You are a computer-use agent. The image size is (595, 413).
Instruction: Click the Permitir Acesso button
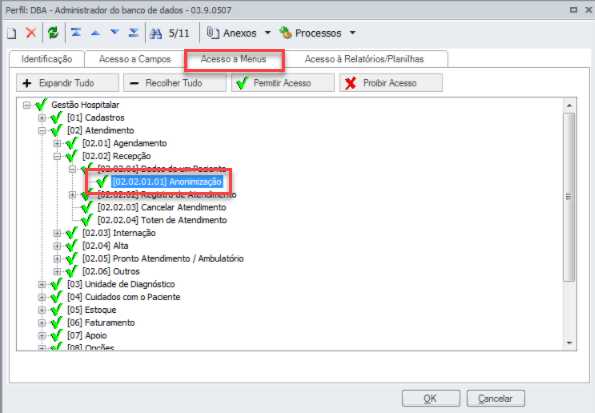point(283,83)
